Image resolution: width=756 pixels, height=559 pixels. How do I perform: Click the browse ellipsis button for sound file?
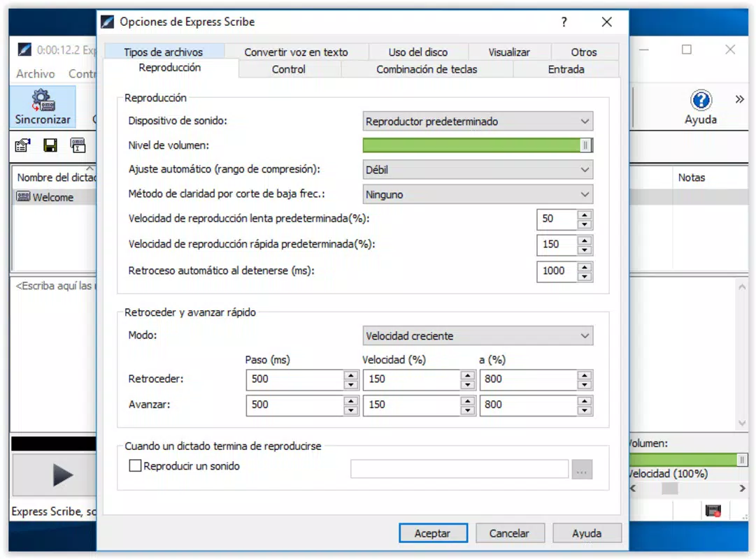(582, 469)
